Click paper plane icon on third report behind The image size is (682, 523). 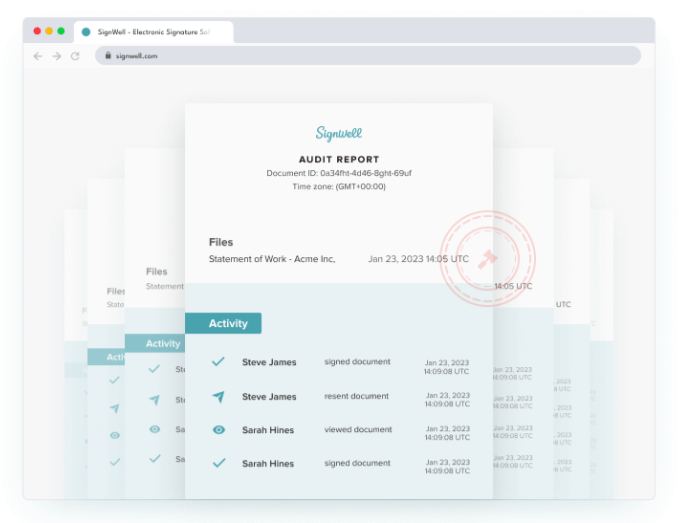pyautogui.click(x=114, y=408)
